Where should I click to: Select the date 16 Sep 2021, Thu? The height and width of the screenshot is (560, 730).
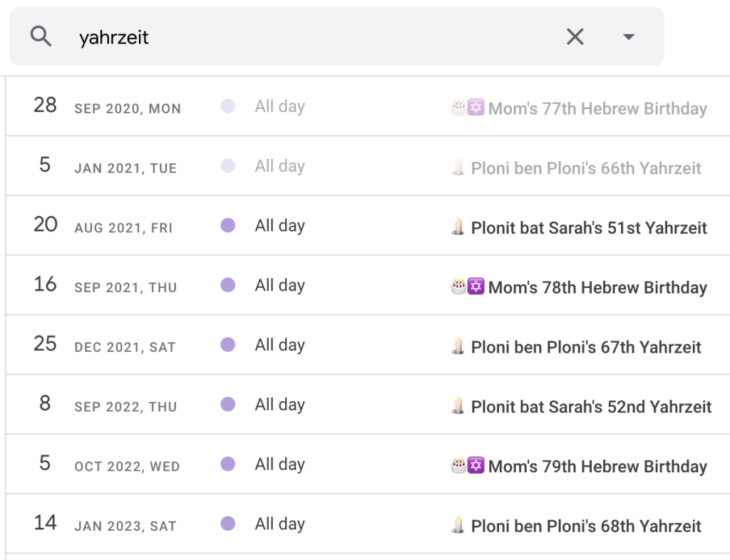[107, 286]
